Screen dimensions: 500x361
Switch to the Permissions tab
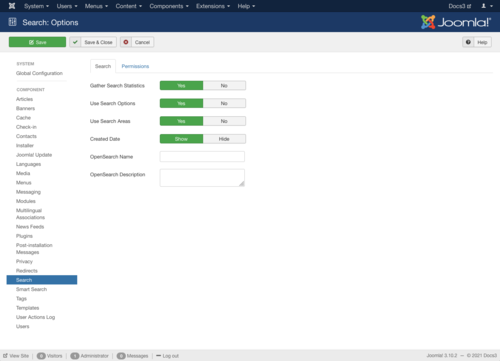(x=135, y=66)
